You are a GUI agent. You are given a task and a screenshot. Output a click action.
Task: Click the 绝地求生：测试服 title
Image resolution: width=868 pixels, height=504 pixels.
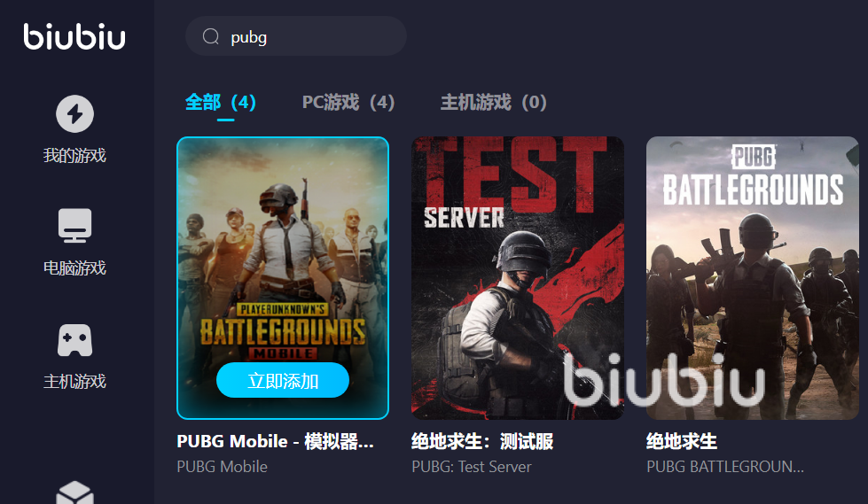(482, 441)
